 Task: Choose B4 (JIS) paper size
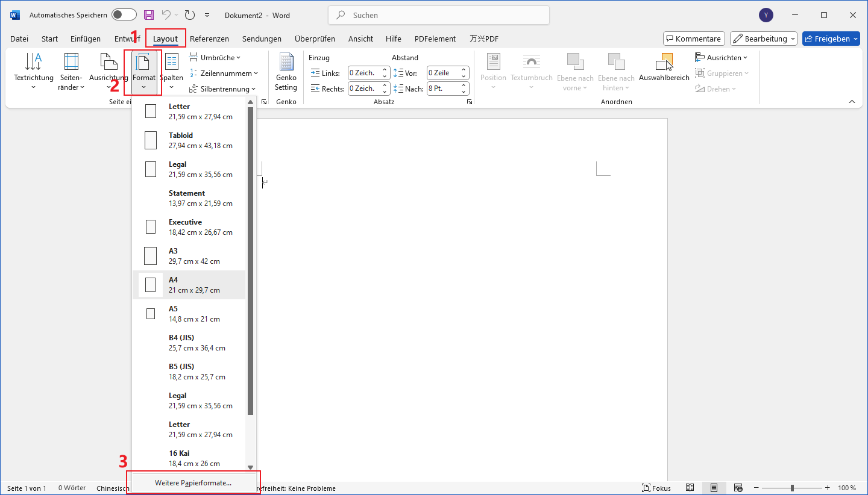click(189, 343)
